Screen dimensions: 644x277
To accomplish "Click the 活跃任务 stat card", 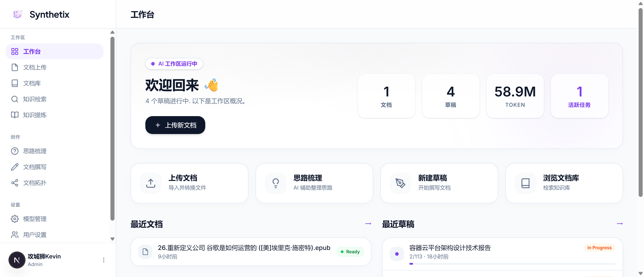I will tap(579, 96).
